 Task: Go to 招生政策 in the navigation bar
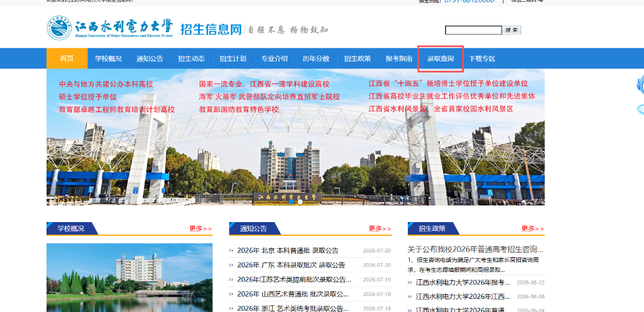pyautogui.click(x=357, y=58)
